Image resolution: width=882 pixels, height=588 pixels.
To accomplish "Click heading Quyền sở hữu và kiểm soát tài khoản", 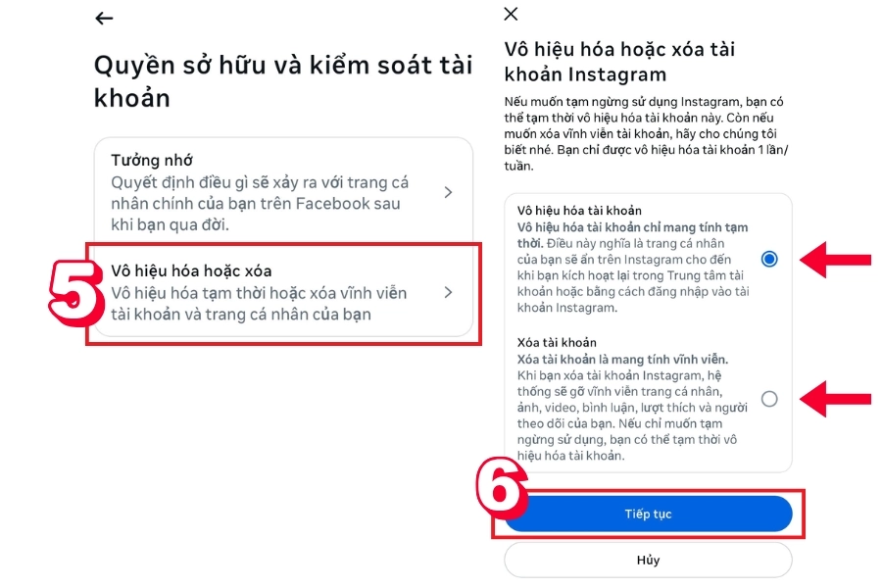I will 283,81.
